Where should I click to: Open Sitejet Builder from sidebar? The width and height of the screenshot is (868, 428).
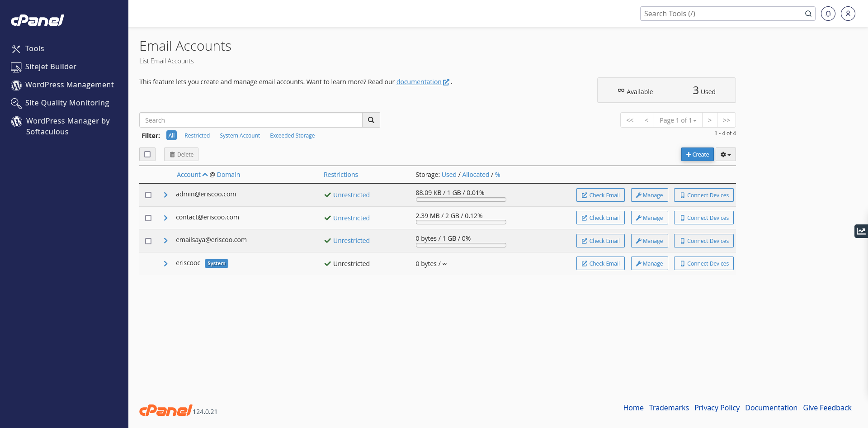[x=51, y=67]
